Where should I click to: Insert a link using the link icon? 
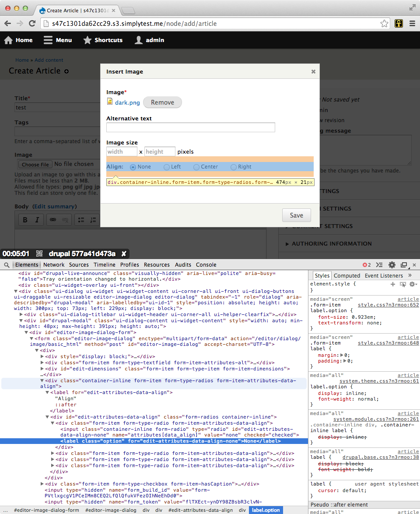(x=53, y=220)
